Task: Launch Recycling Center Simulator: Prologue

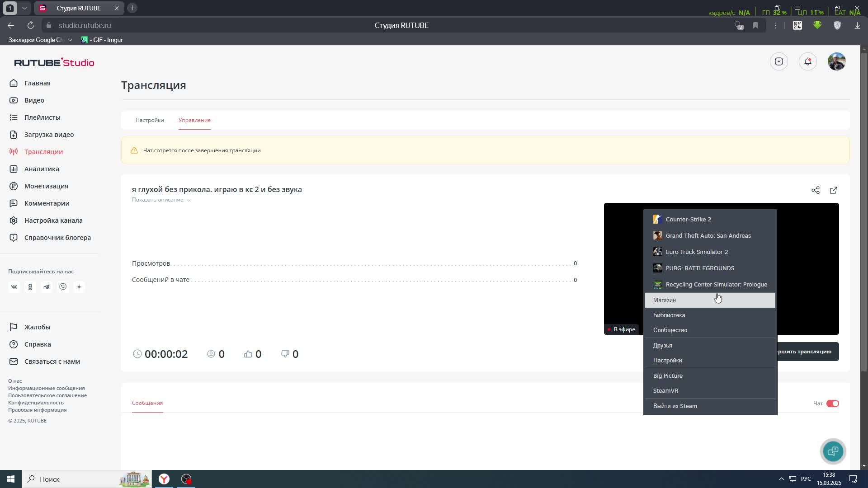Action: 710,284
